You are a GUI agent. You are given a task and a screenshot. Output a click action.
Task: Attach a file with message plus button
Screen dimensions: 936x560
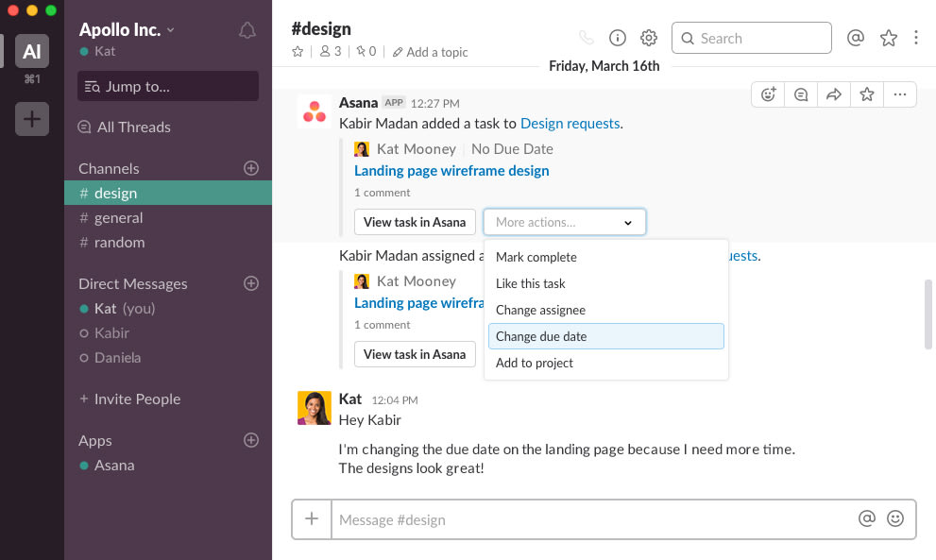(x=312, y=518)
